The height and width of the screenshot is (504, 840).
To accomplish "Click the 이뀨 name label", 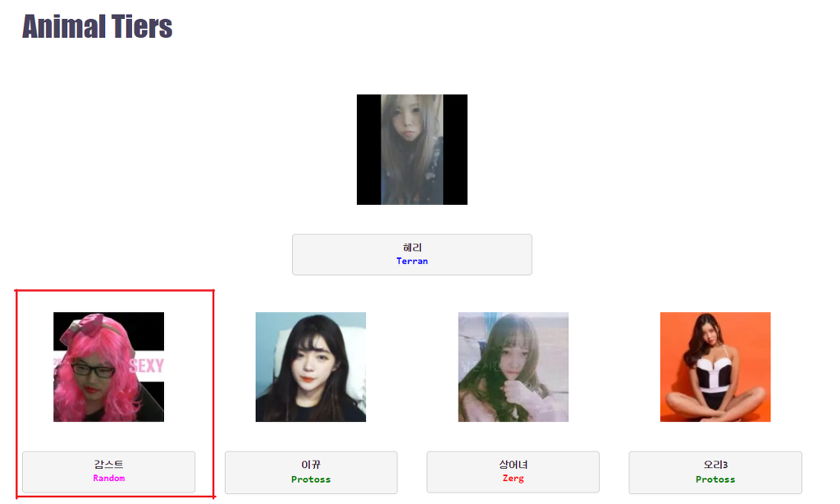I will point(311,465).
